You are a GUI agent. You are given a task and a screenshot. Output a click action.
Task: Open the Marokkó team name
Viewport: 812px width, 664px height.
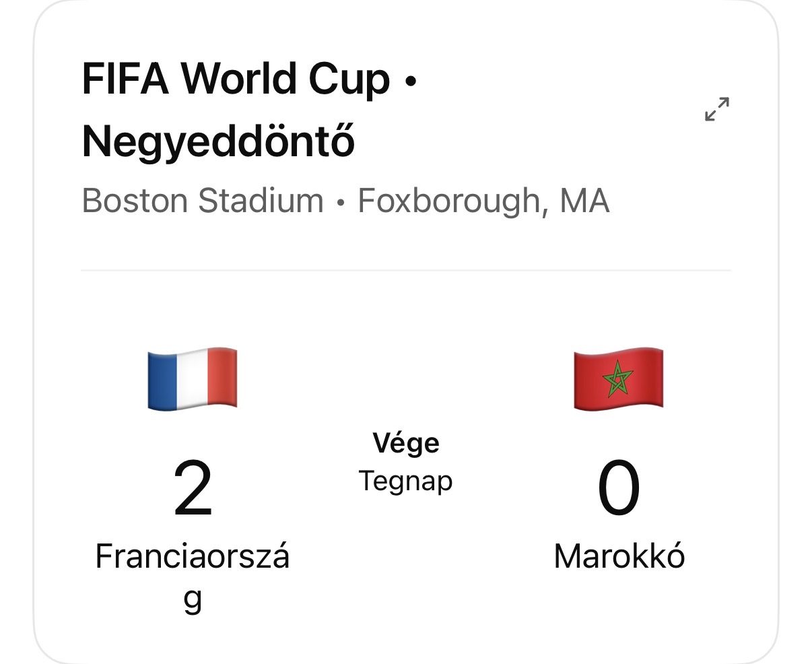click(619, 557)
